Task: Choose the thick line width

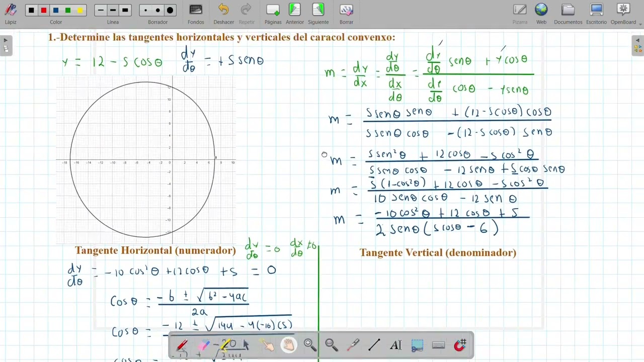Action: pyautogui.click(x=125, y=10)
